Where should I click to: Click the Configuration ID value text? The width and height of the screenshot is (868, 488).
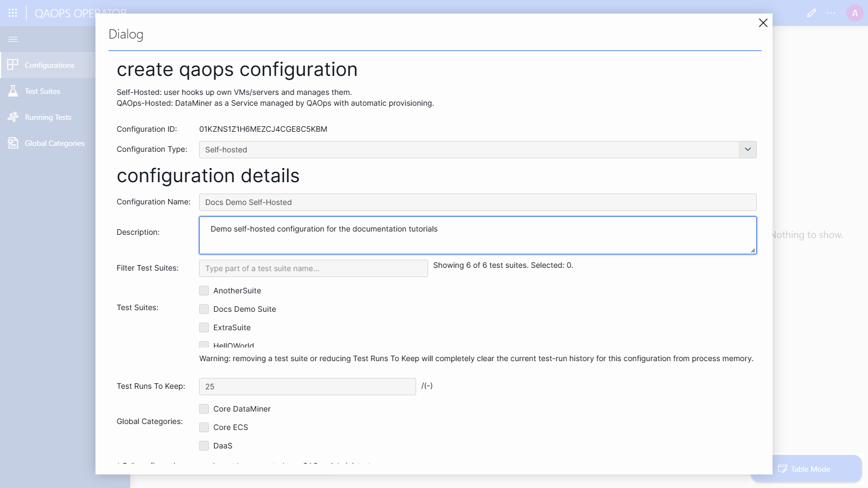click(x=263, y=129)
